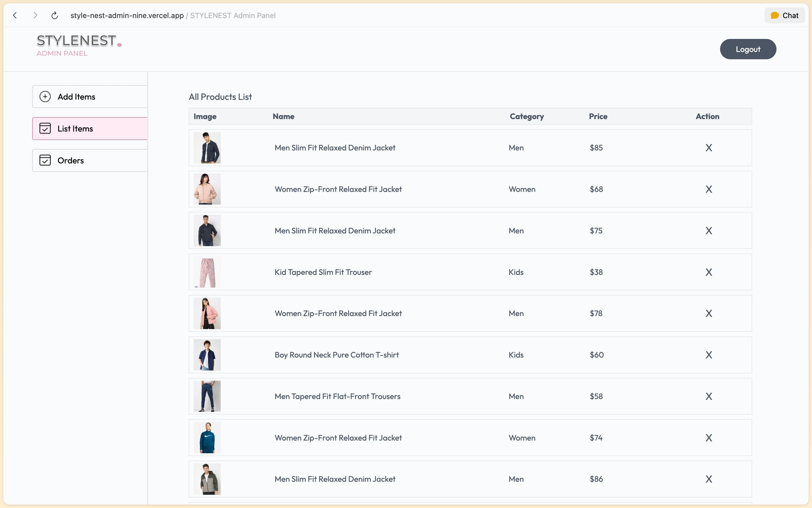Image resolution: width=812 pixels, height=508 pixels.
Task: Delete the $86 Men Slim Fit Denim Jacket
Action: point(709,479)
